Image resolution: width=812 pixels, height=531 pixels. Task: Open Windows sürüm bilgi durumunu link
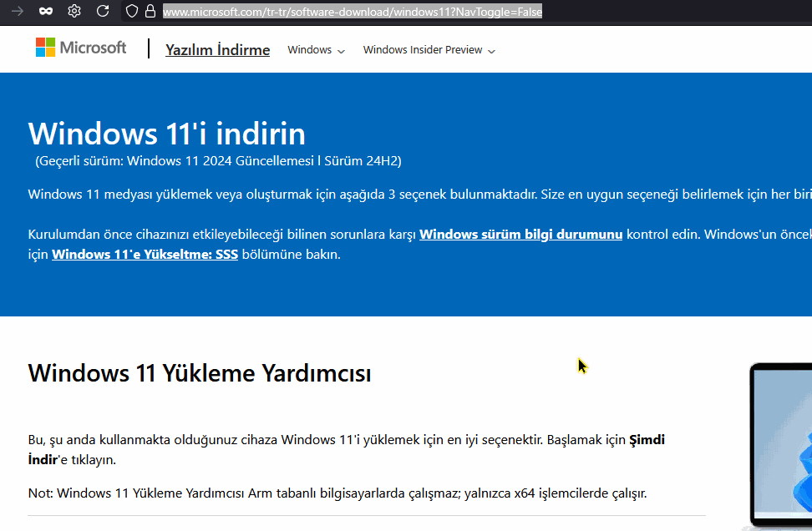click(x=520, y=235)
